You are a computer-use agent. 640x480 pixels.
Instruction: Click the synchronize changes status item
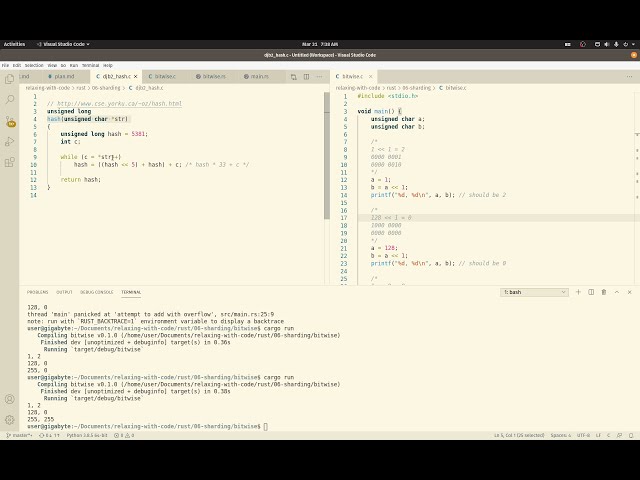coord(49,436)
